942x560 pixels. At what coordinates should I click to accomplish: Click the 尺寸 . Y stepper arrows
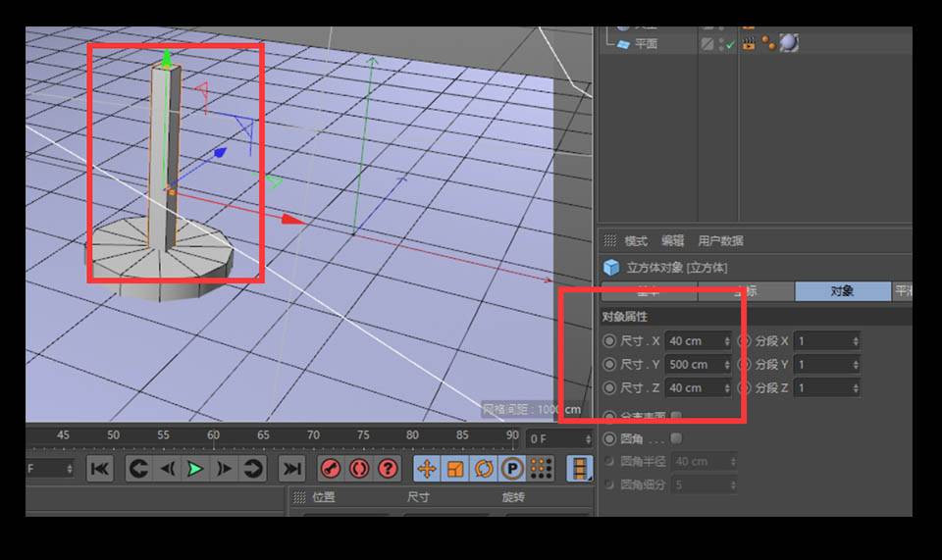[727, 364]
